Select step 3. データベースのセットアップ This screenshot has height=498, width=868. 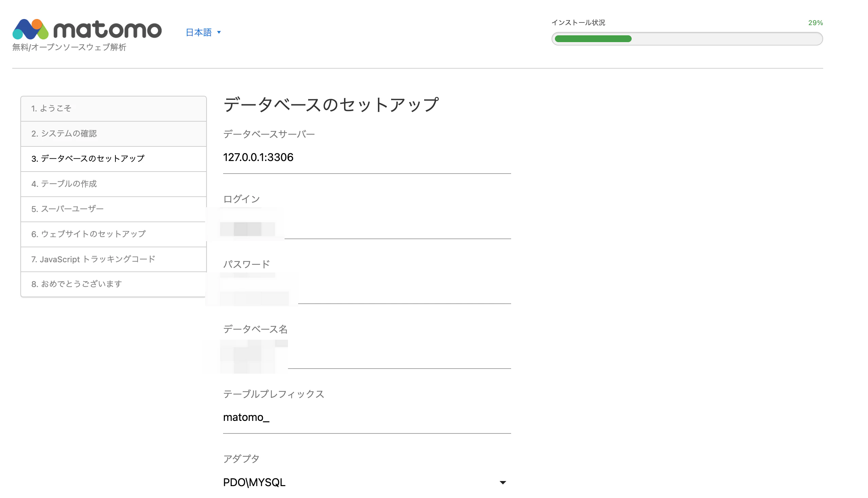113,159
